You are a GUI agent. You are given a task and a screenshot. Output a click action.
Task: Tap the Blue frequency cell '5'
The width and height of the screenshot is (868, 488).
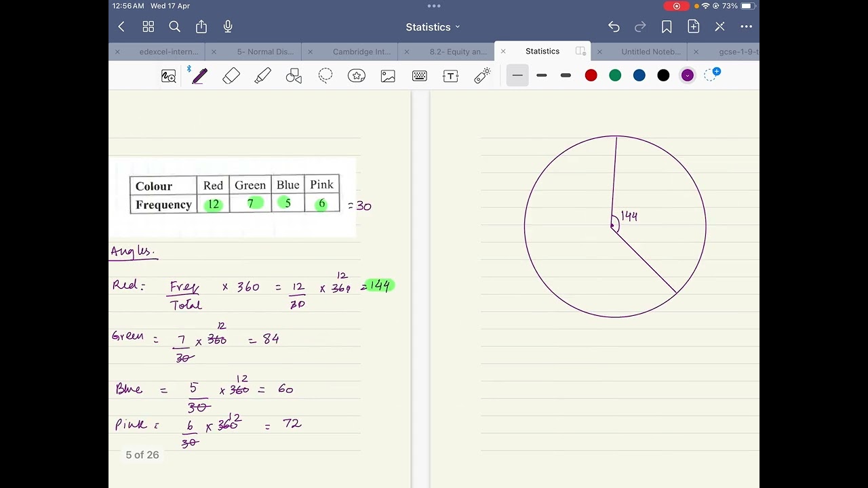pyautogui.click(x=288, y=203)
